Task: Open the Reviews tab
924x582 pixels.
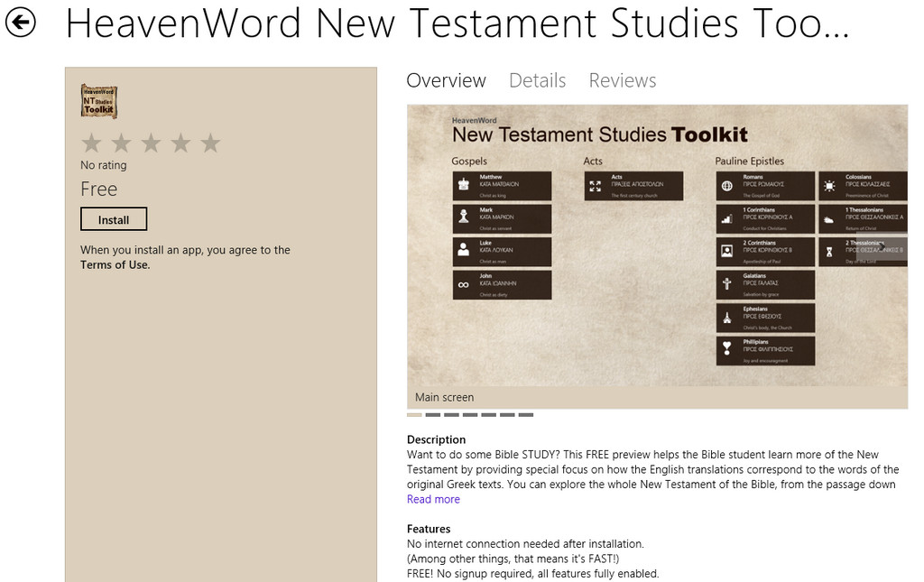Action: (622, 80)
